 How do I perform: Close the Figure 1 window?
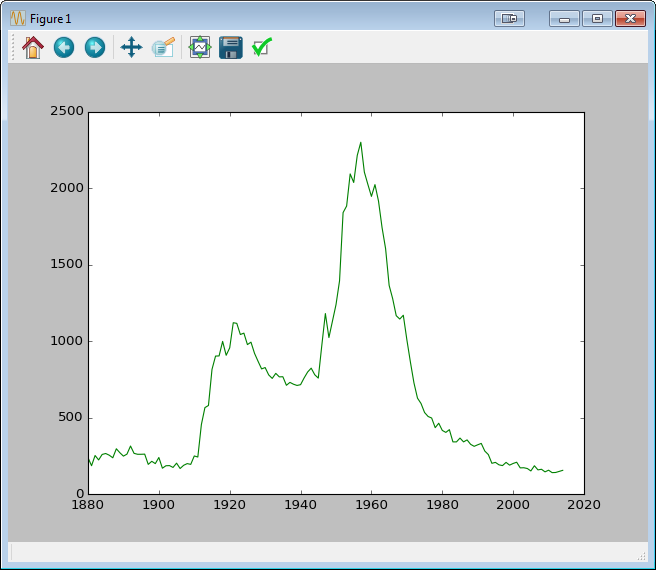coord(629,18)
